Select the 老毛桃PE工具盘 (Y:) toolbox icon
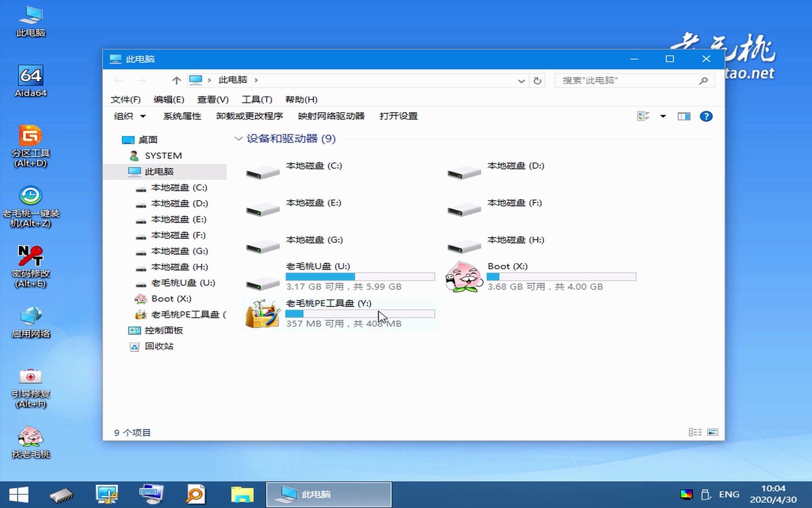The image size is (812, 508). (263, 314)
